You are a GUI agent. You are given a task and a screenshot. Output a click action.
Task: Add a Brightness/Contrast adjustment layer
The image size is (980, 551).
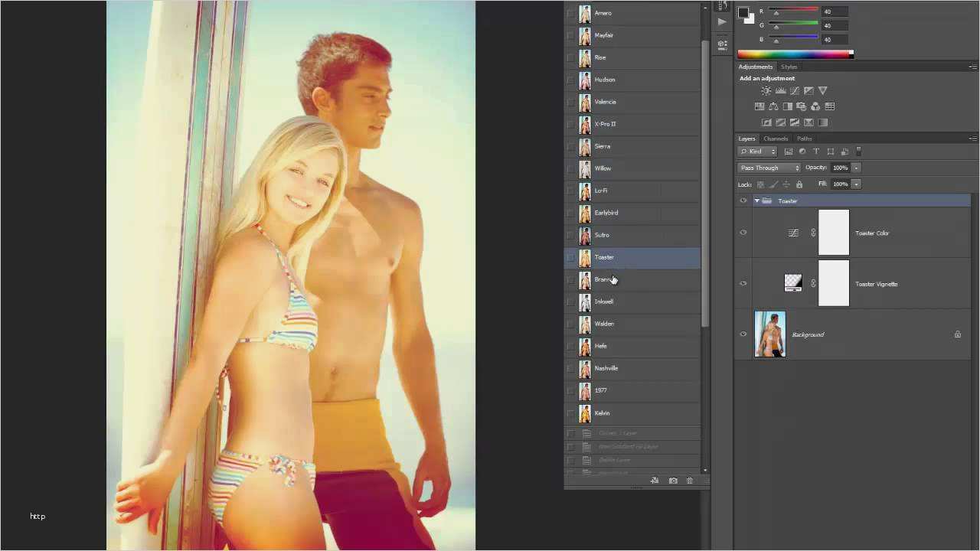pyautogui.click(x=766, y=90)
